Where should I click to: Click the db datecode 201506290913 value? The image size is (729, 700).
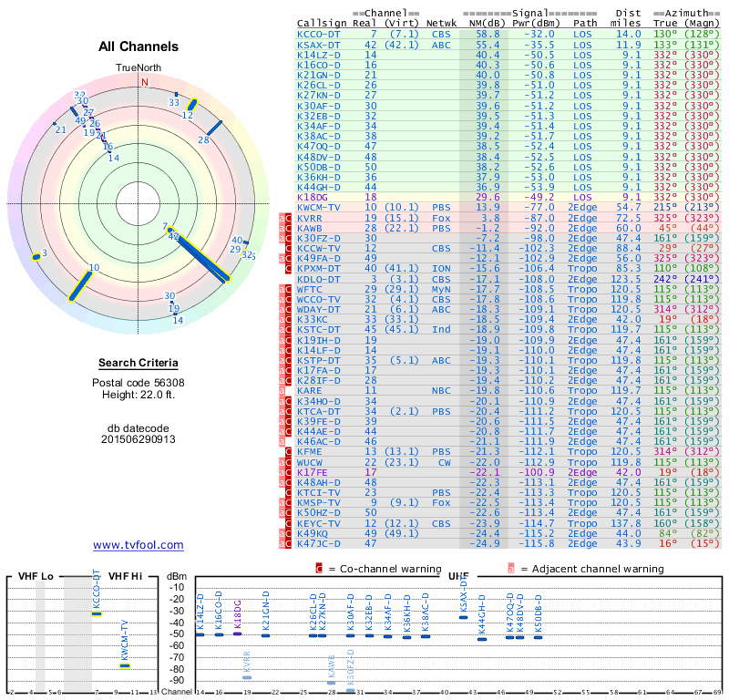click(139, 439)
